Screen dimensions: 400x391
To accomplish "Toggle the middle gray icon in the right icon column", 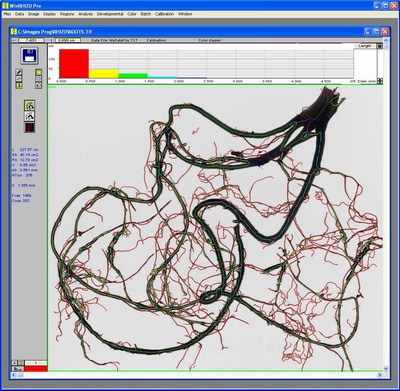I will pyautogui.click(x=39, y=79).
